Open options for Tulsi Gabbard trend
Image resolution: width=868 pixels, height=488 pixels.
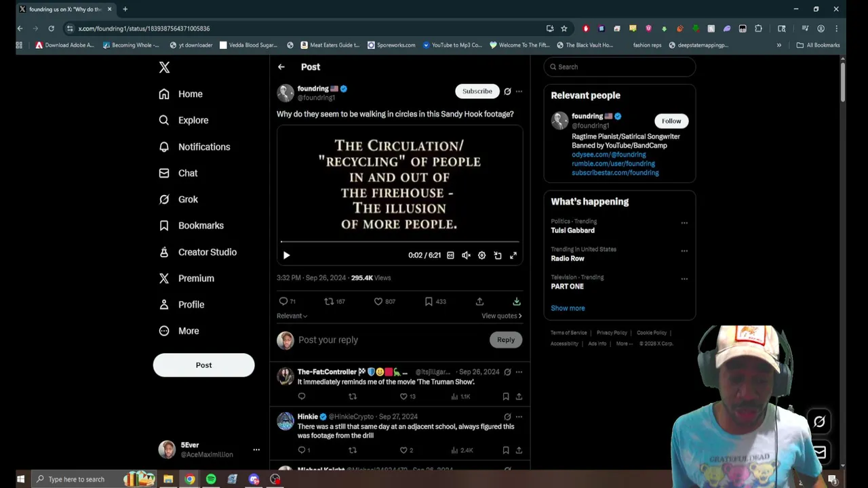point(684,223)
